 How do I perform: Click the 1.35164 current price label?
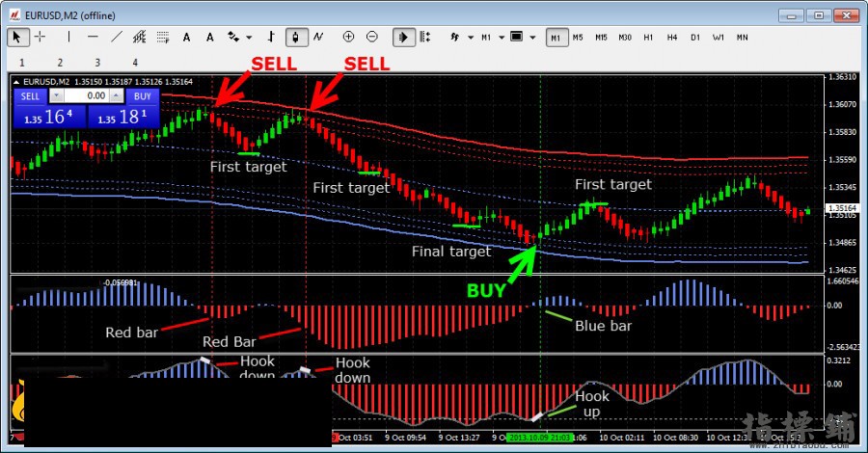pos(841,208)
